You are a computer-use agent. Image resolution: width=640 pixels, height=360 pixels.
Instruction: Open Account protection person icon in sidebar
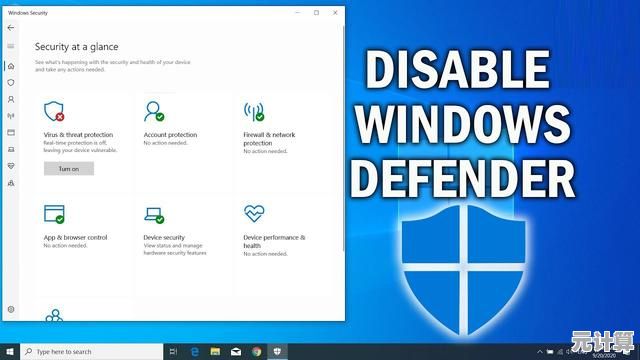[11, 99]
